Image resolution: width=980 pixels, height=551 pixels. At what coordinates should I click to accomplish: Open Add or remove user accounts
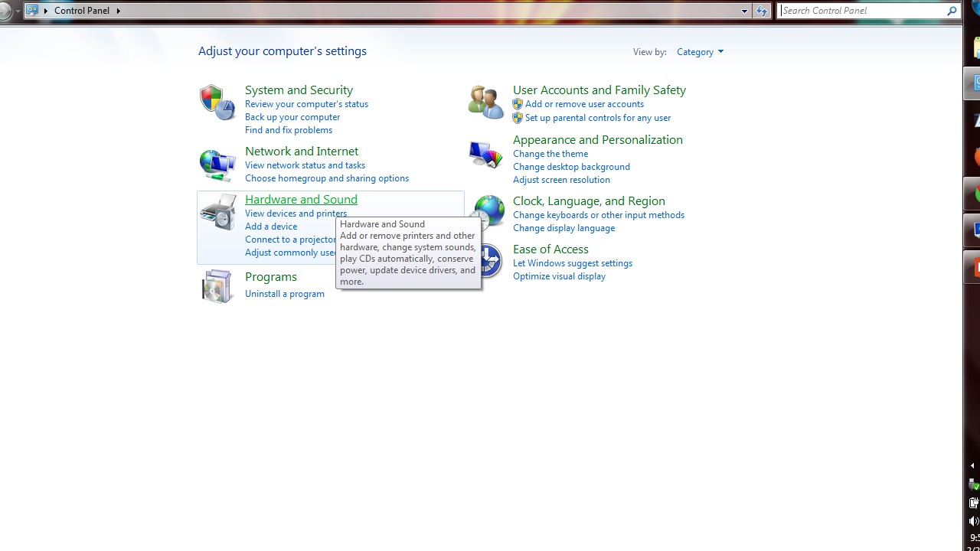(584, 104)
